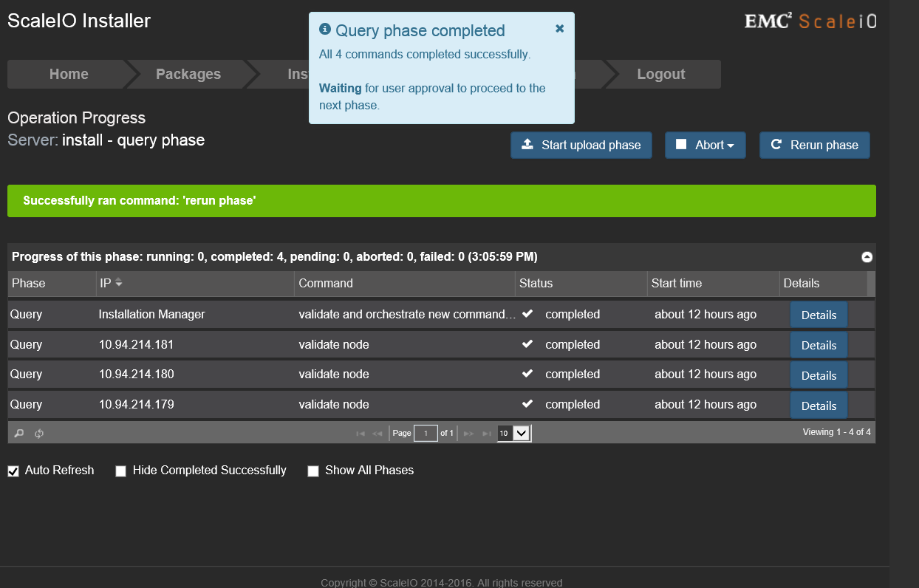Open the Home tab
The width and height of the screenshot is (919, 588).
tap(69, 74)
